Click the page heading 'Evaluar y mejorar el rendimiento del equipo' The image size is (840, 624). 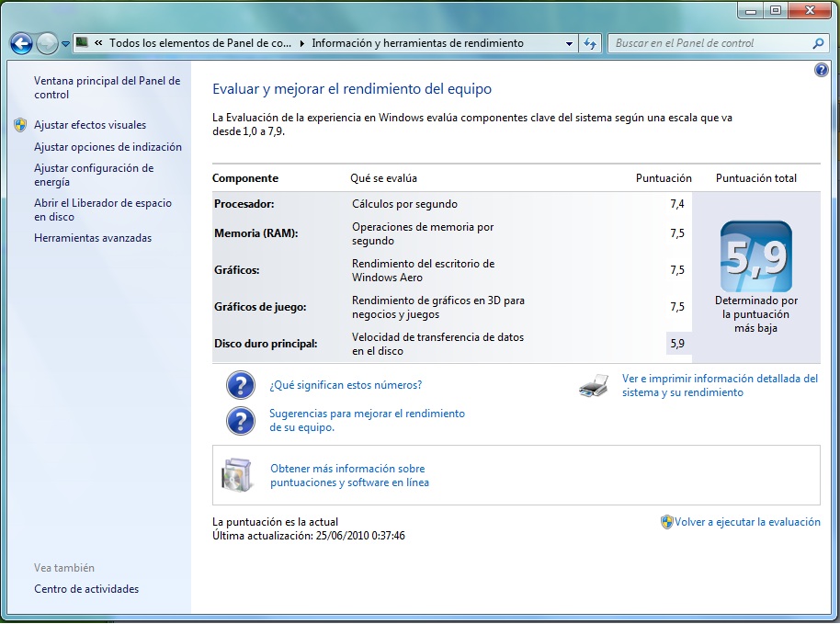click(x=352, y=89)
